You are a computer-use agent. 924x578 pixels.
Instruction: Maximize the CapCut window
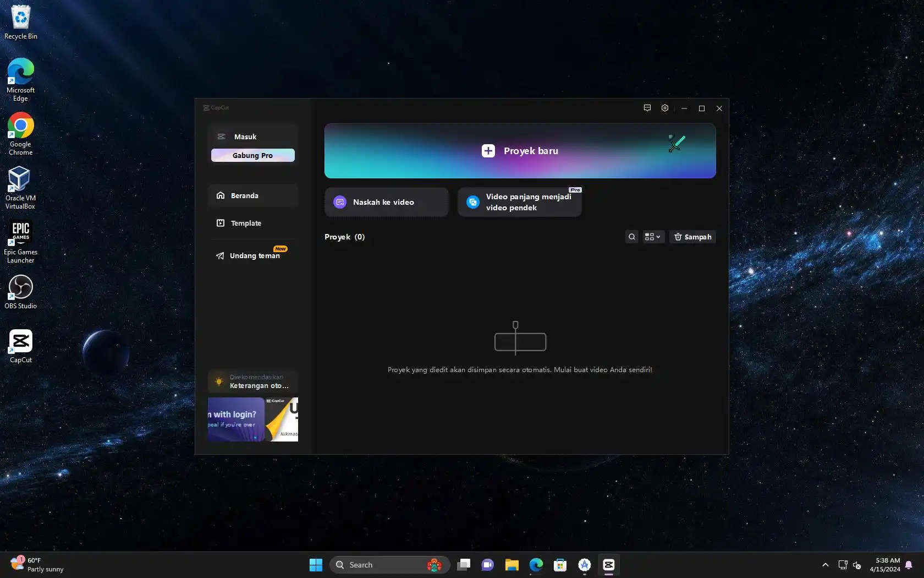pos(702,108)
